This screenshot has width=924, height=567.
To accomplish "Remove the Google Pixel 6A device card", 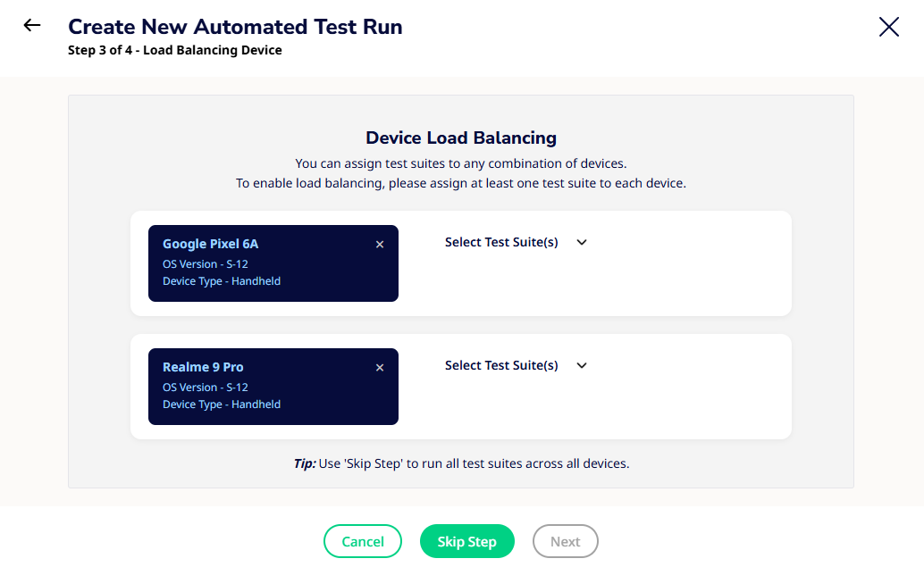I will [380, 245].
